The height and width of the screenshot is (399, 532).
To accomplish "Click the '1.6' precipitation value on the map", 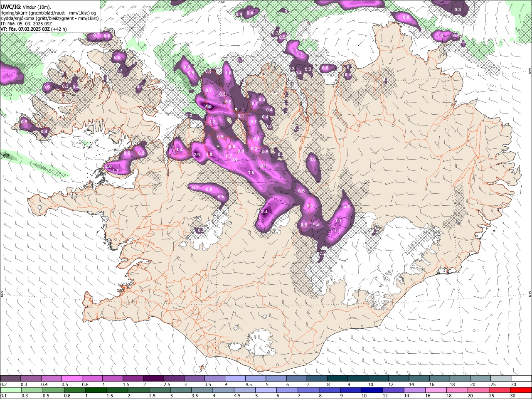I will pos(251,172).
